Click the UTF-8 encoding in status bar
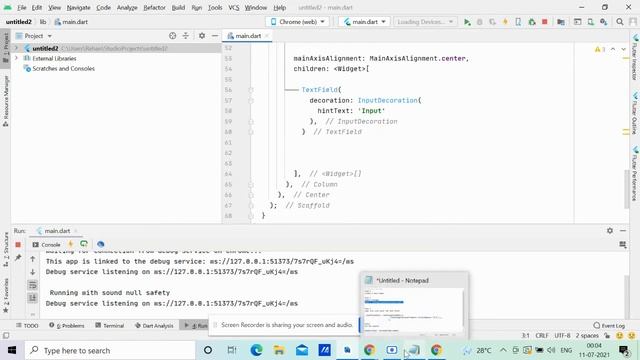Image resolution: width=640 pixels, height=360 pixels. (x=562, y=336)
